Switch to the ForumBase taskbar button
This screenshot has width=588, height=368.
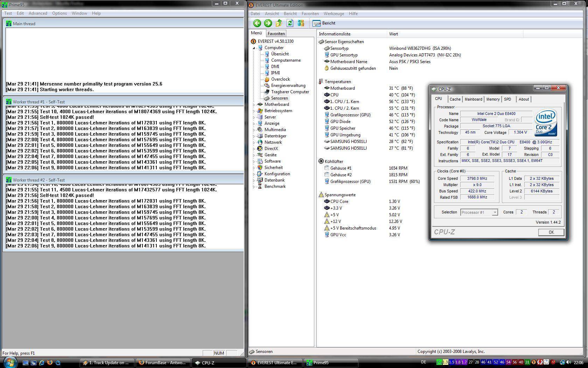163,363
